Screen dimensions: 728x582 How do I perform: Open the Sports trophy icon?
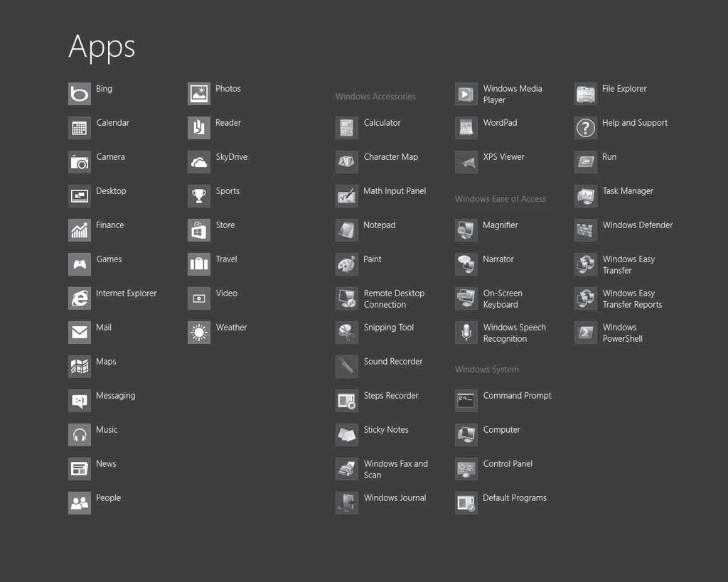199,196
